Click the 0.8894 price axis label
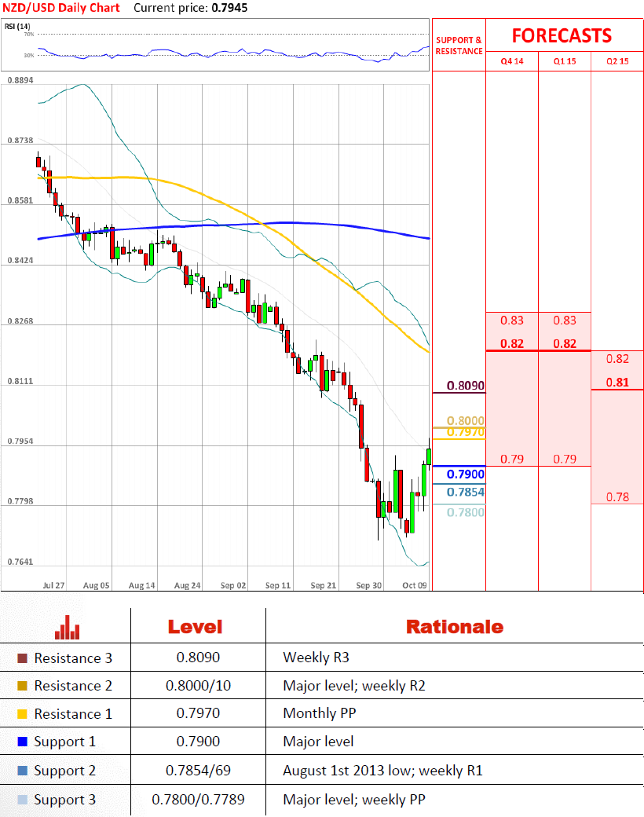The width and height of the screenshot is (644, 817). (x=20, y=80)
